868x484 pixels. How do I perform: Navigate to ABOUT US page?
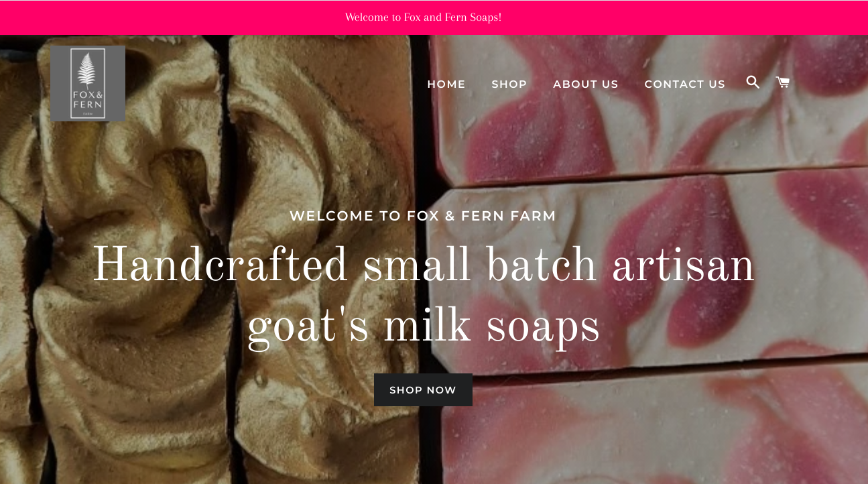[586, 84]
